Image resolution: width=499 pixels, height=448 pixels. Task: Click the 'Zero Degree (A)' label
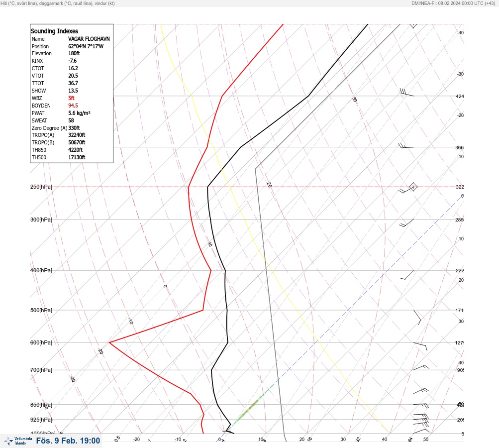click(49, 128)
